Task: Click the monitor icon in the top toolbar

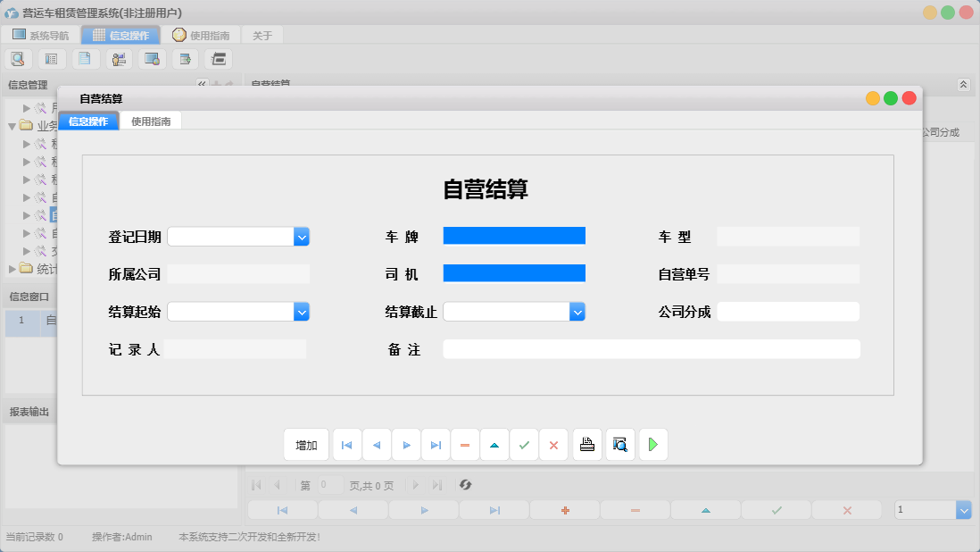Action: point(152,58)
